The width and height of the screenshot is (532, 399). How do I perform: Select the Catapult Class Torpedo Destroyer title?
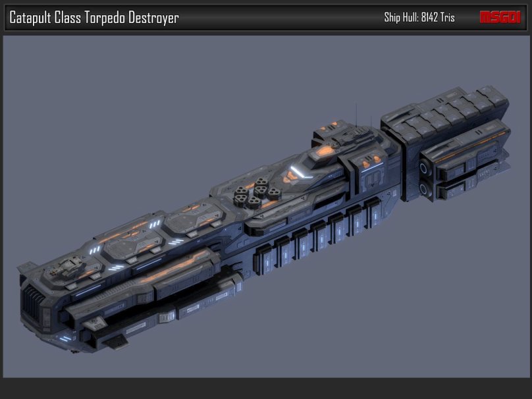94,18
